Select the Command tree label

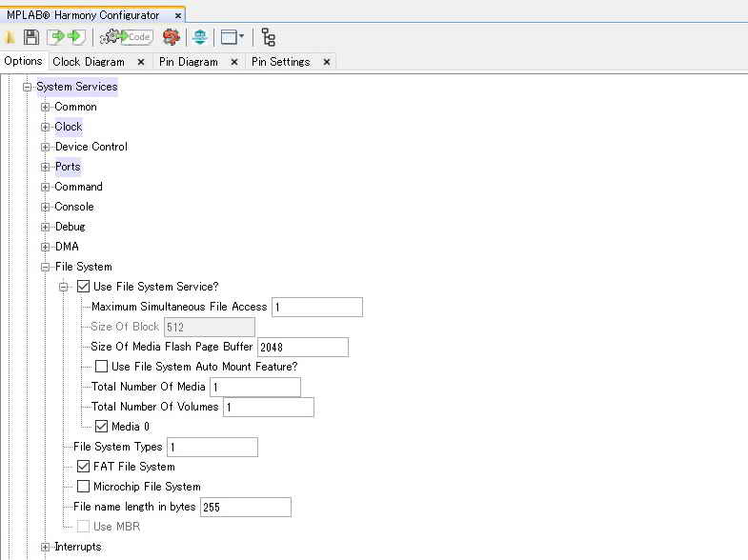pyautogui.click(x=78, y=187)
